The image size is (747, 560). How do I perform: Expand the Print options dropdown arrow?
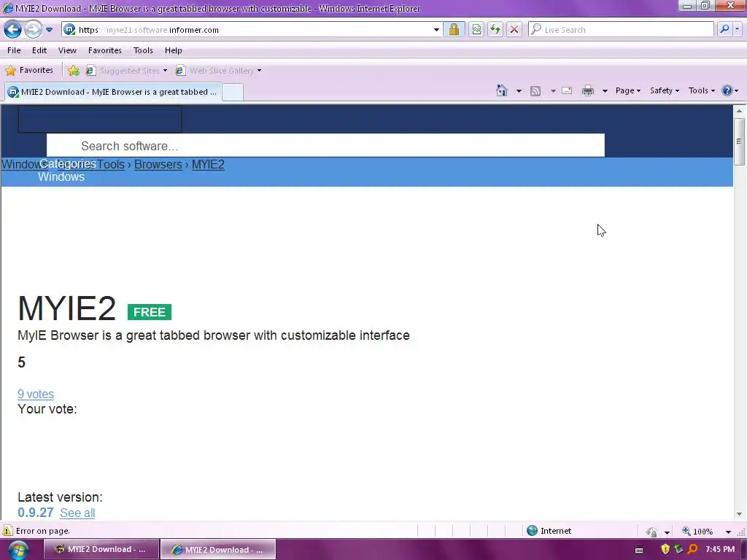coord(605,90)
